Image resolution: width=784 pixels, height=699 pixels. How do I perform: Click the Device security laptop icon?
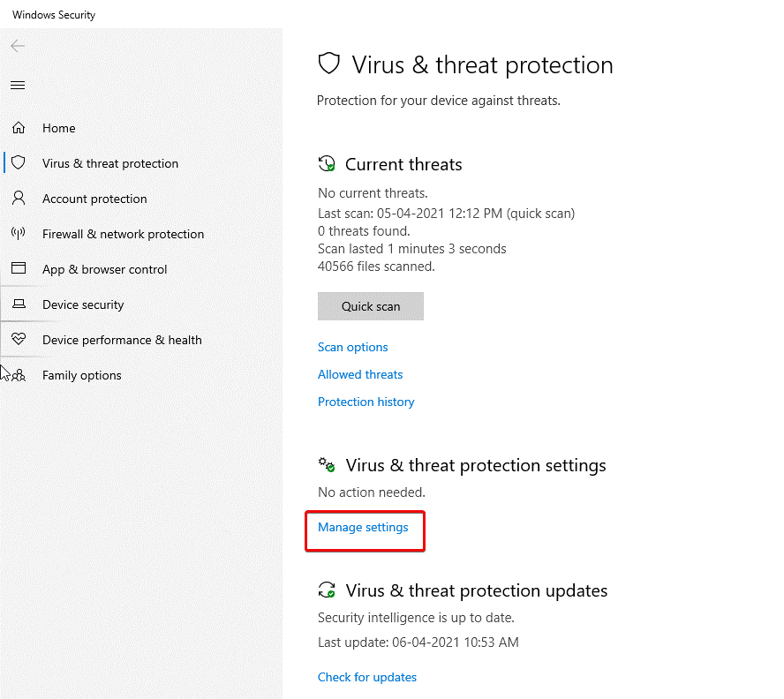[19, 304]
